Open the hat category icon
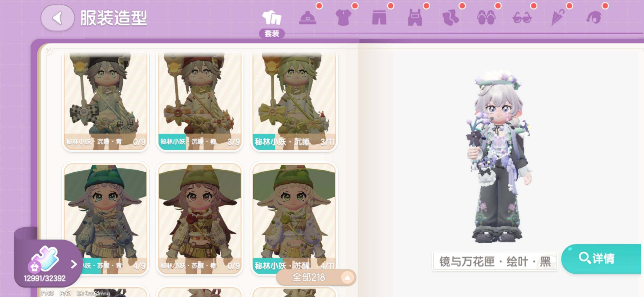The height and width of the screenshot is (297, 644). [308, 18]
